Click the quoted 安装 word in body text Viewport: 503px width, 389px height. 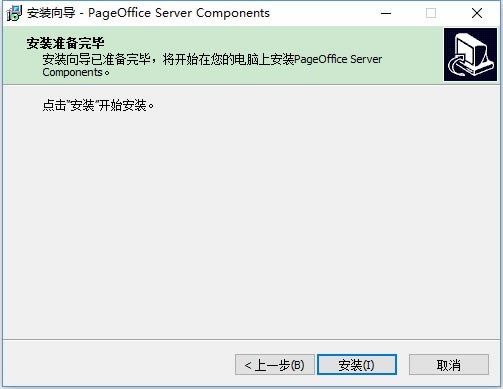click(82, 106)
